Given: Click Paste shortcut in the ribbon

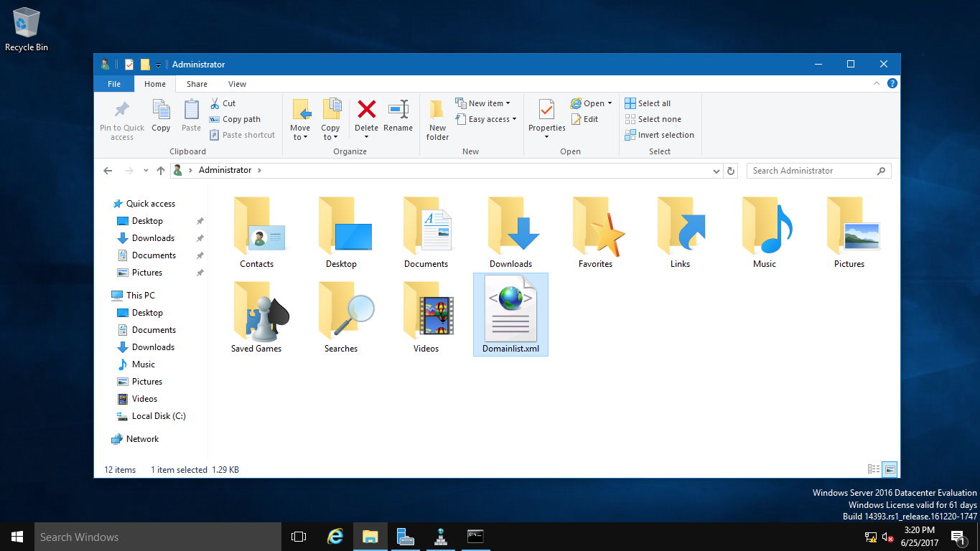Looking at the screenshot, I should tap(243, 135).
